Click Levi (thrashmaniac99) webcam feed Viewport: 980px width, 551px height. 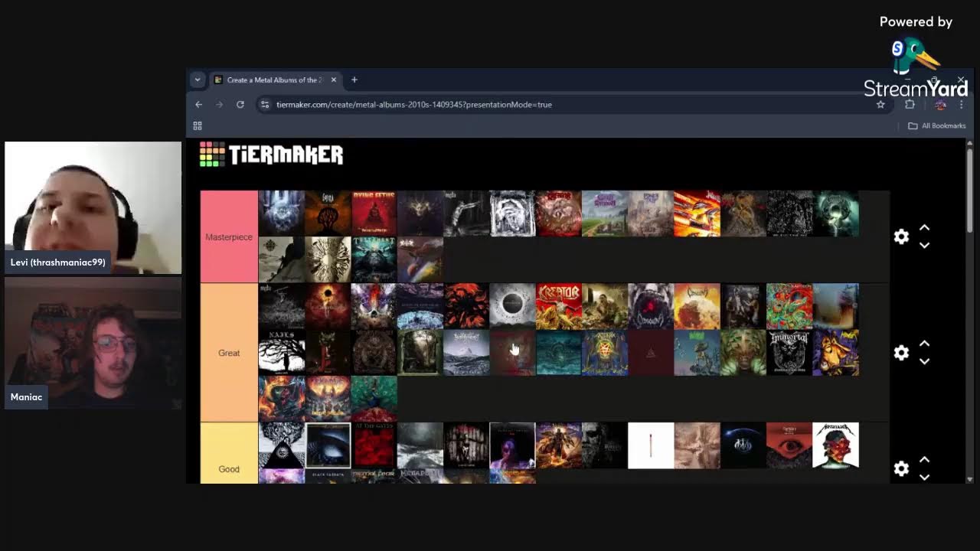pyautogui.click(x=93, y=207)
